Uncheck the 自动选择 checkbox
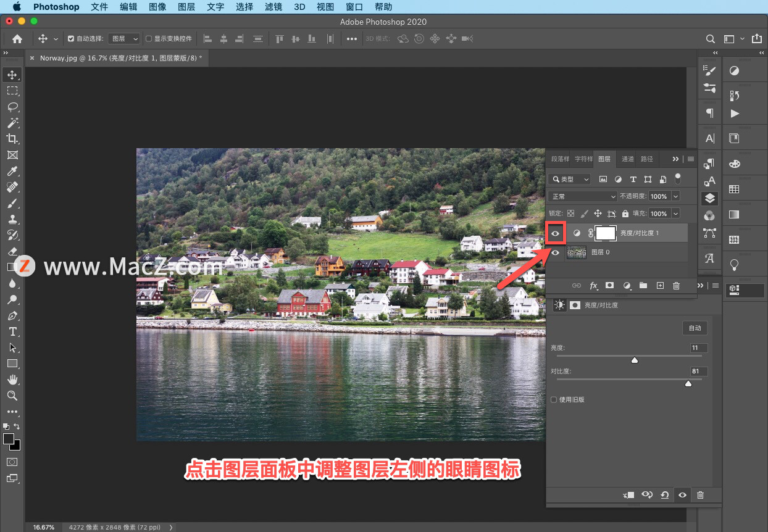Screen dimensions: 768x532 (x=71, y=38)
